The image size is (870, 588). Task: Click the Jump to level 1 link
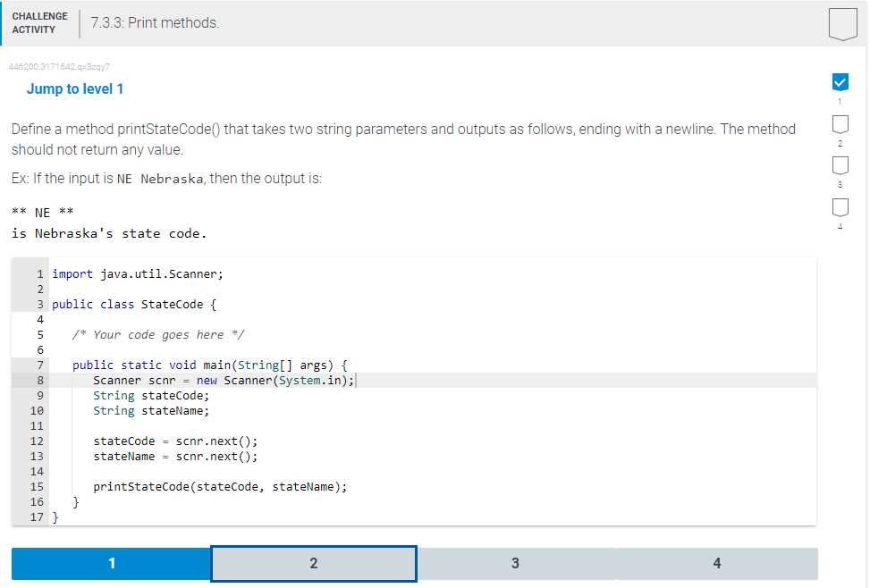tap(75, 88)
